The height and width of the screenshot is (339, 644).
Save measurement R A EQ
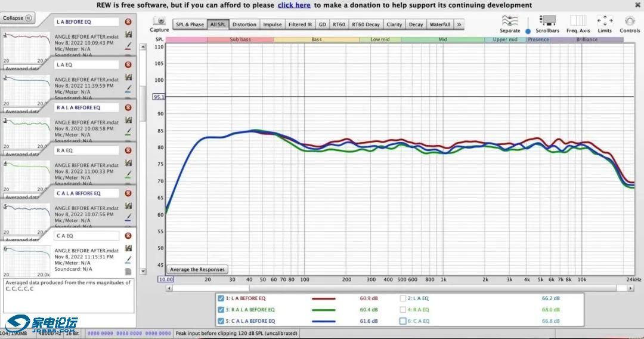129,163
